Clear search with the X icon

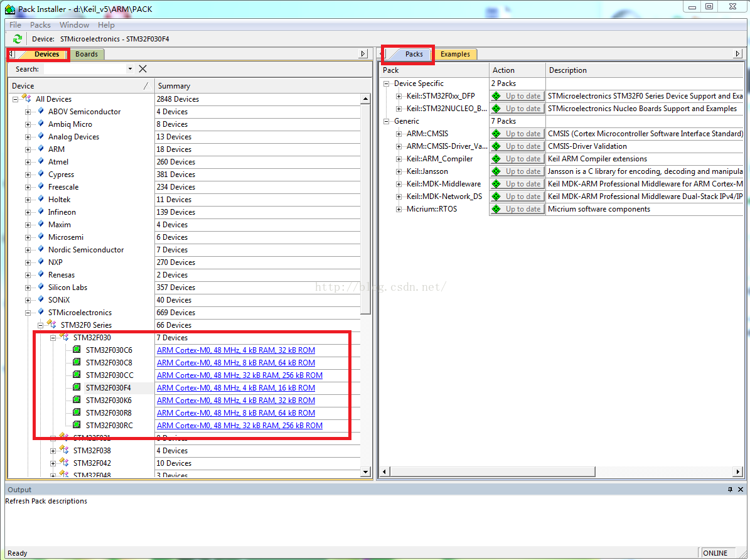(x=142, y=69)
